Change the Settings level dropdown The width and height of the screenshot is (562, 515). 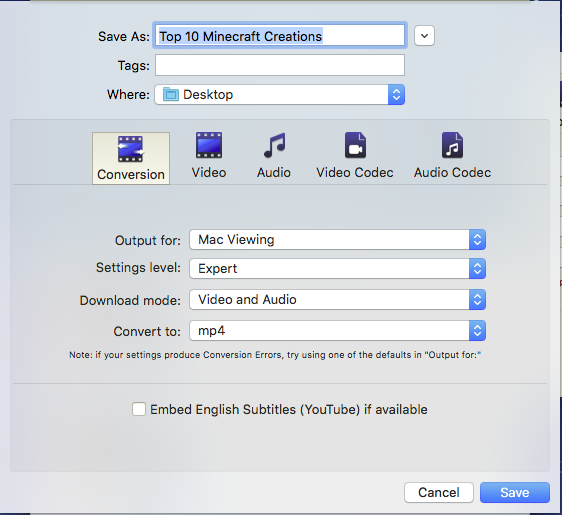click(x=338, y=268)
